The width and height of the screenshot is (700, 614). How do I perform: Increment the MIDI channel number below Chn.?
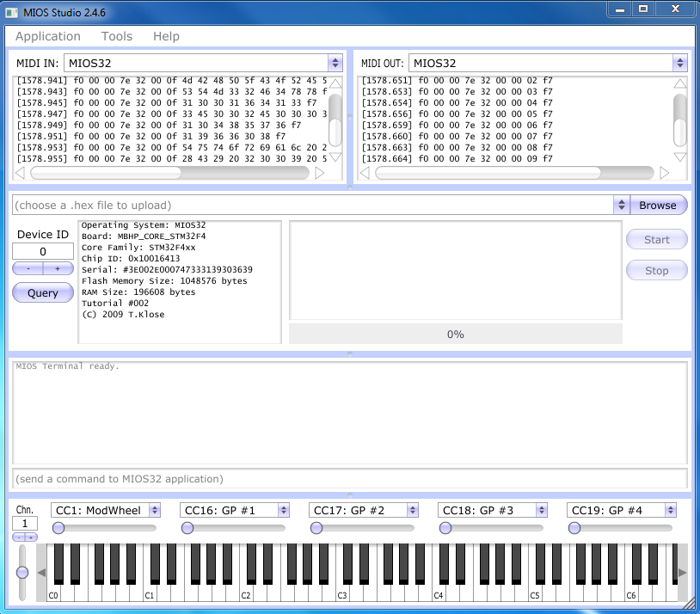31,537
